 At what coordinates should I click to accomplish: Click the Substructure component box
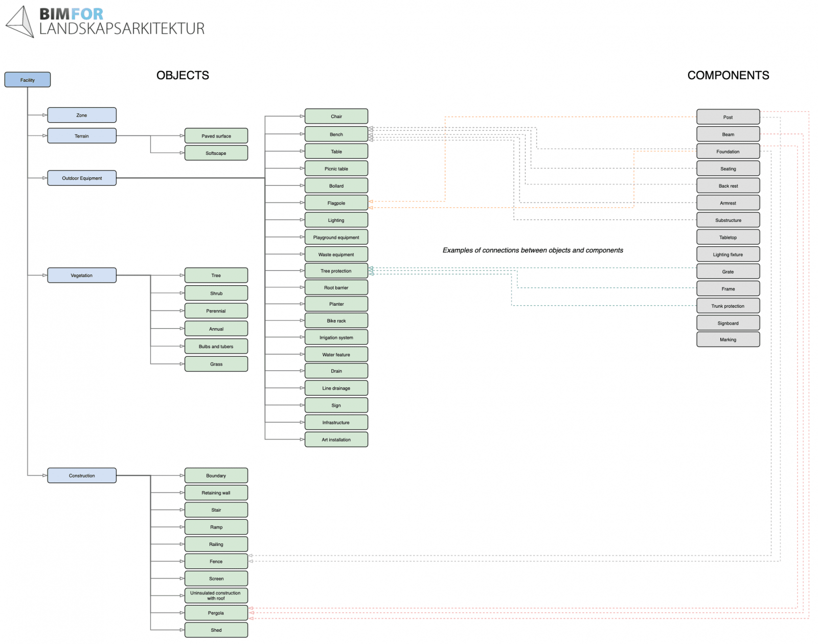[728, 220]
